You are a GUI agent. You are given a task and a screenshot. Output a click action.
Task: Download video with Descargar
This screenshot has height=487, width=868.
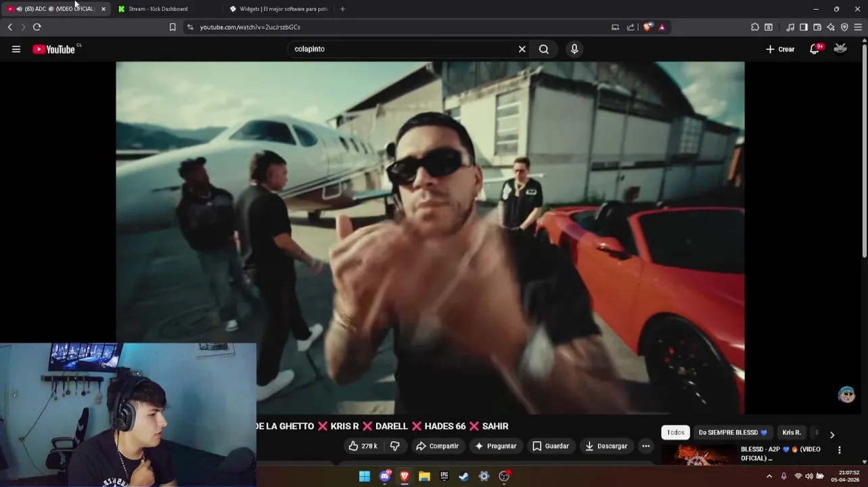(x=606, y=446)
